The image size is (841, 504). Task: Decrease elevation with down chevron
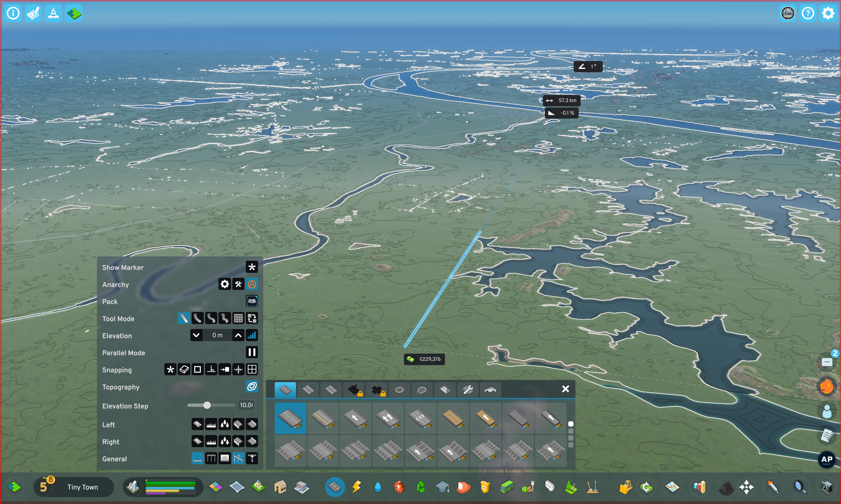pyautogui.click(x=196, y=335)
